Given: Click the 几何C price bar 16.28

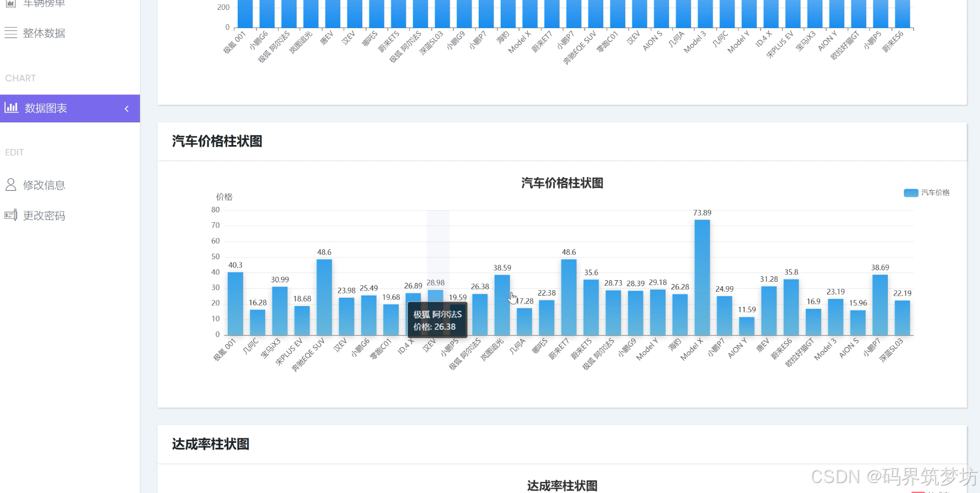Looking at the screenshot, I should [258, 323].
